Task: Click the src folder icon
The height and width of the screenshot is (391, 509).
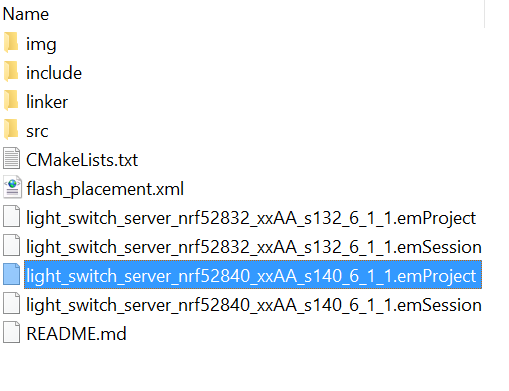Action: click(11, 130)
